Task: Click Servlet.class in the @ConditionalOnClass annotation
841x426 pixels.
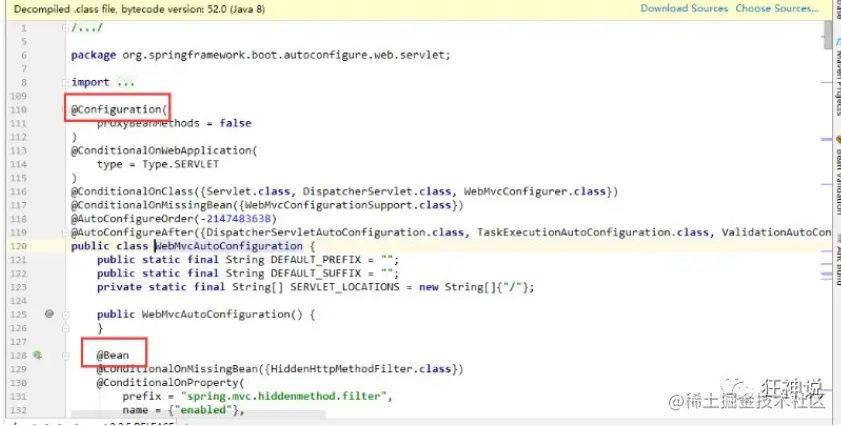Action: point(248,192)
